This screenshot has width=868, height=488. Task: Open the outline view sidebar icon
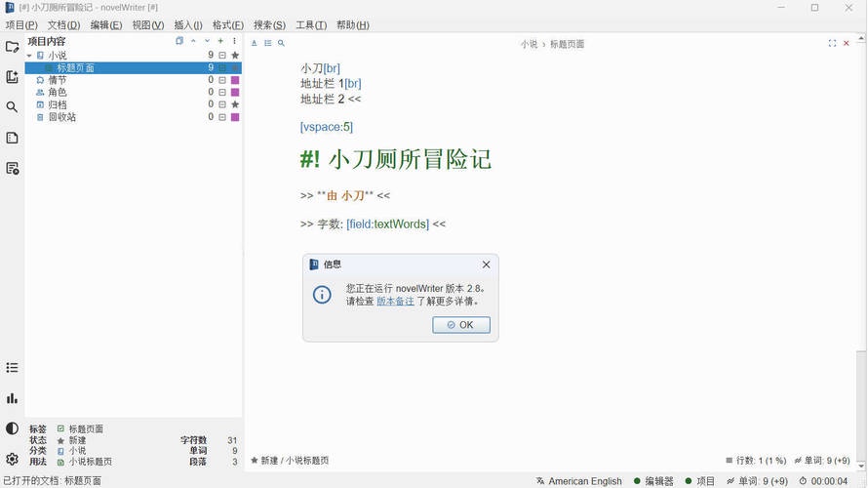(12, 138)
